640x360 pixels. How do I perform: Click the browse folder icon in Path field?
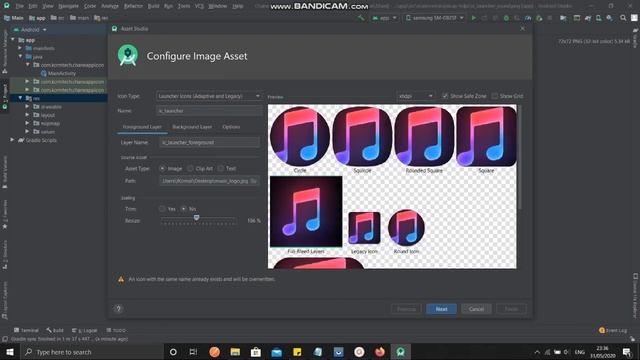[x=253, y=181]
